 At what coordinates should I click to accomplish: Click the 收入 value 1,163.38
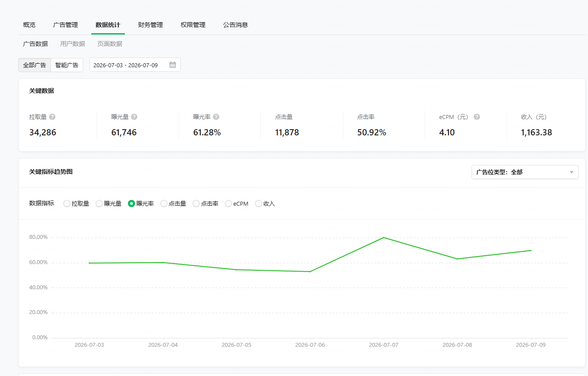coord(537,132)
